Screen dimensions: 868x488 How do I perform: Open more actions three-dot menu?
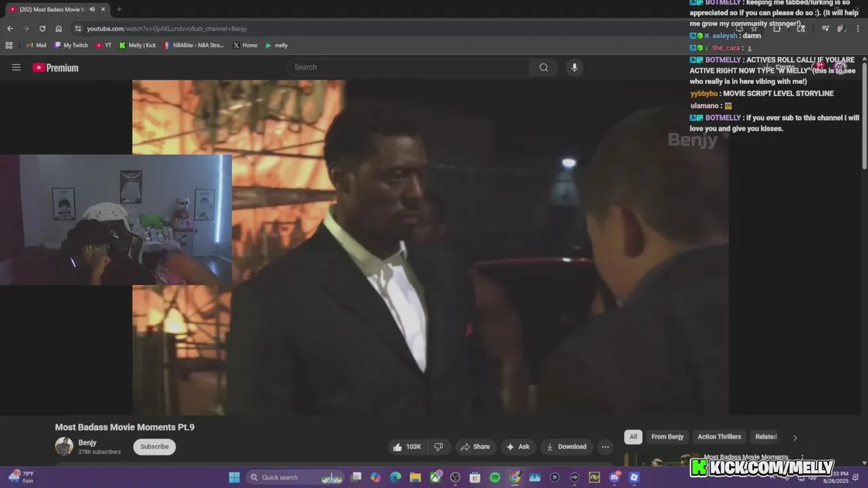pyautogui.click(x=605, y=447)
